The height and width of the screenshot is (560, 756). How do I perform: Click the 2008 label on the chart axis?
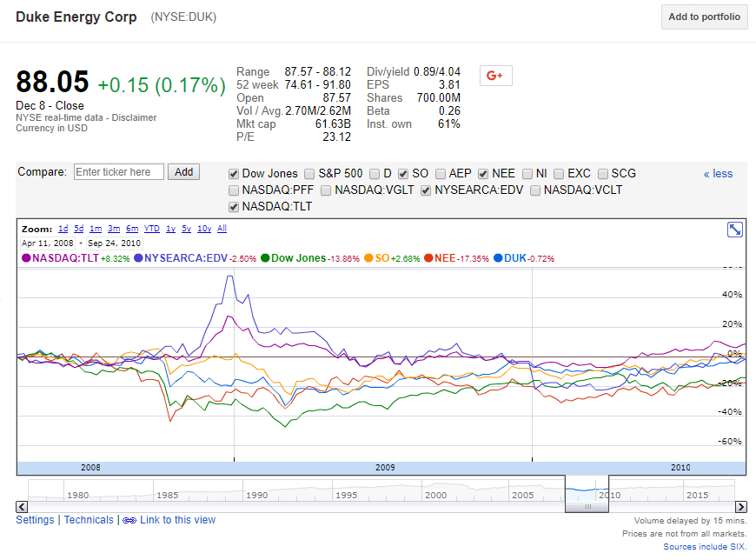(90, 467)
